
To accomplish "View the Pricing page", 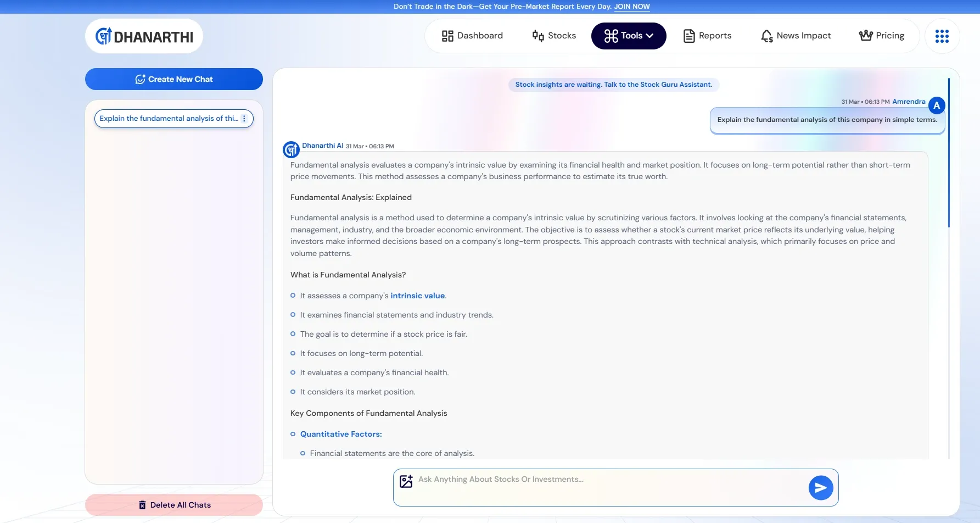I will (x=881, y=36).
